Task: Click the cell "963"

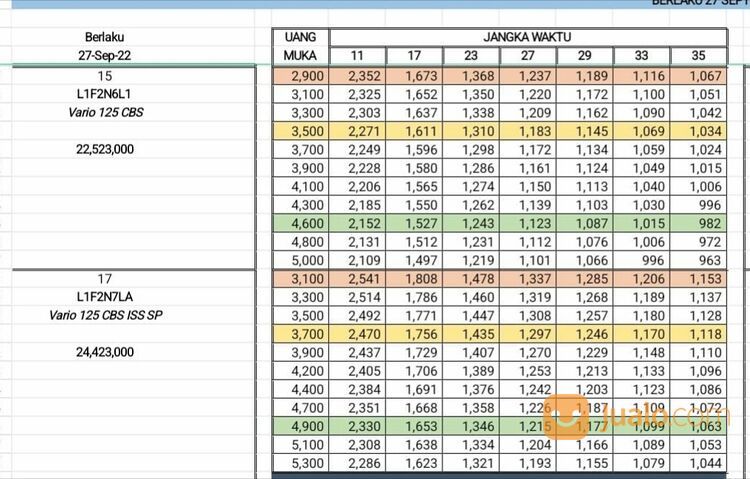Action: pyautogui.click(x=699, y=260)
